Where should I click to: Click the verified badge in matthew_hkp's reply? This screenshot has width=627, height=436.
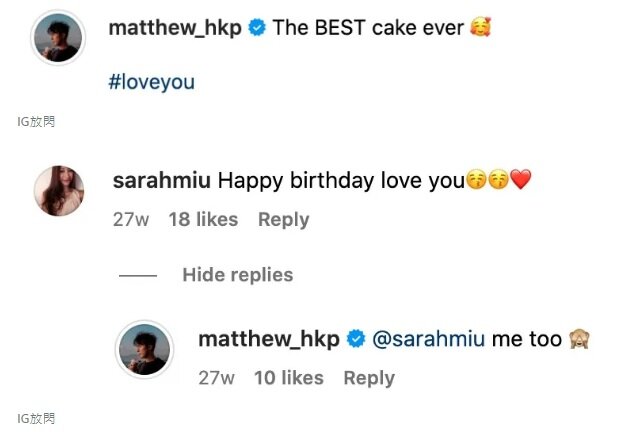pos(355,339)
